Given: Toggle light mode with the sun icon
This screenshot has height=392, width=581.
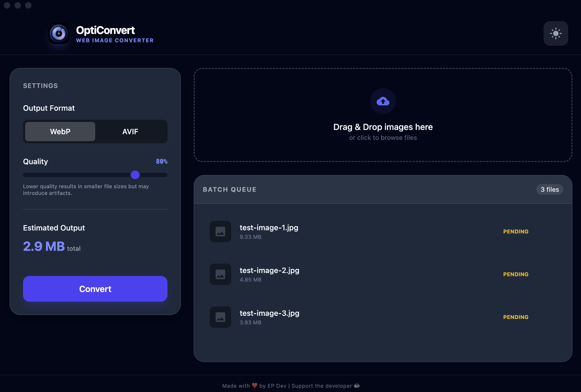Looking at the screenshot, I should coord(556,33).
